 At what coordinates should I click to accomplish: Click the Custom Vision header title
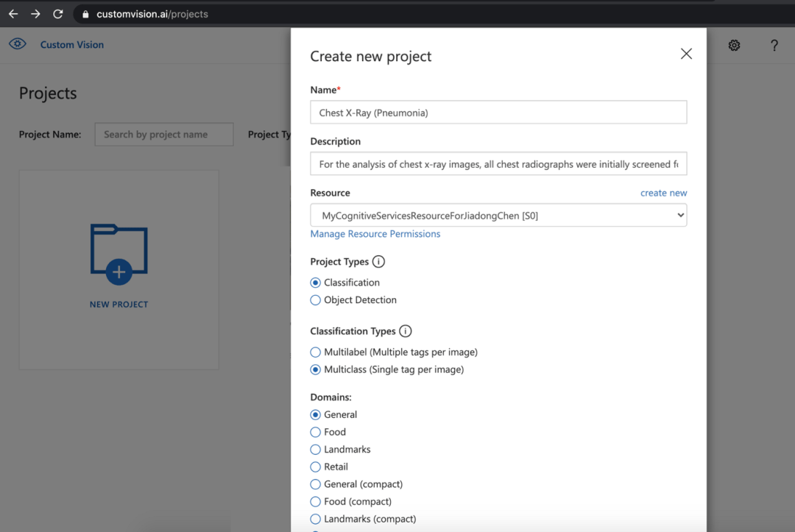pyautogui.click(x=72, y=45)
